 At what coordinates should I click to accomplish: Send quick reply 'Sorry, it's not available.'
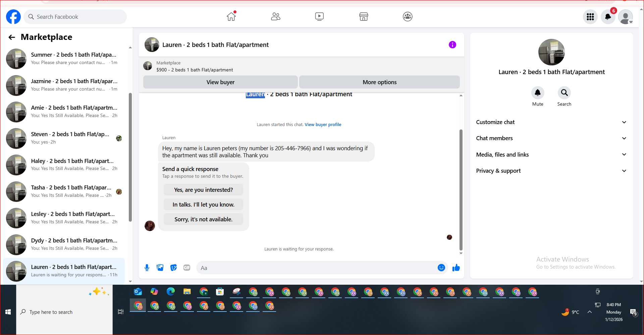(203, 219)
